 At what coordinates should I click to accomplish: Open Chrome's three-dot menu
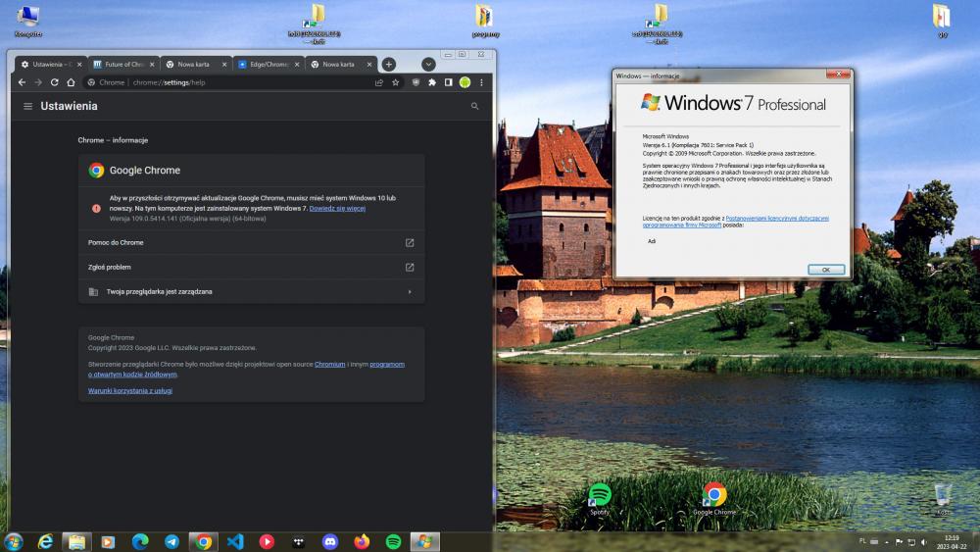click(x=481, y=82)
